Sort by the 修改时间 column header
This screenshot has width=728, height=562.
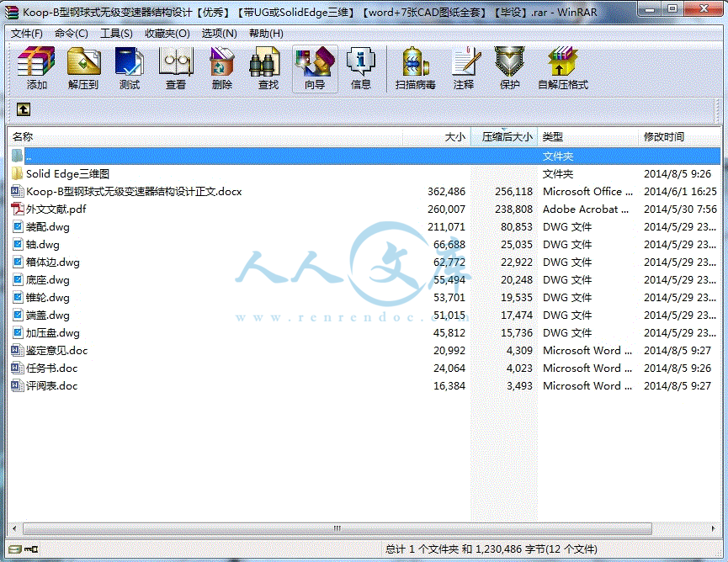680,137
